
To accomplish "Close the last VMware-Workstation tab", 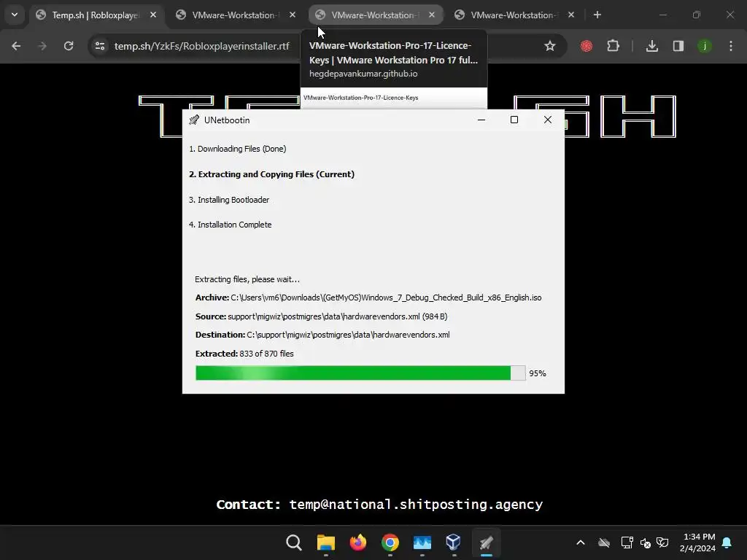I will 571,15.
